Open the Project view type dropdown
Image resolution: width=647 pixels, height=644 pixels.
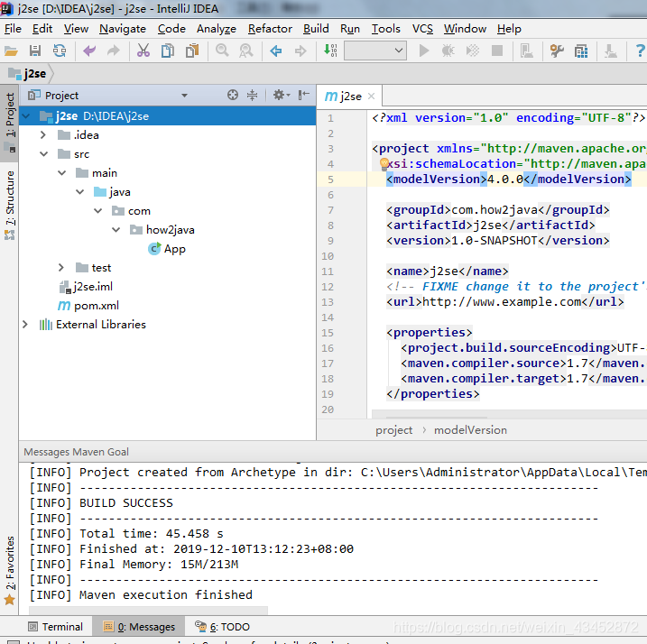coord(184,96)
